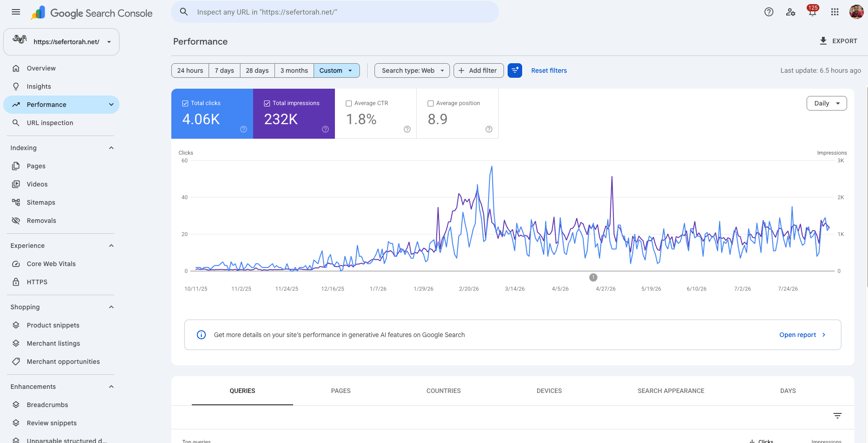868x443 pixels.
Task: Click the Google Search Console logo
Action: (91, 13)
